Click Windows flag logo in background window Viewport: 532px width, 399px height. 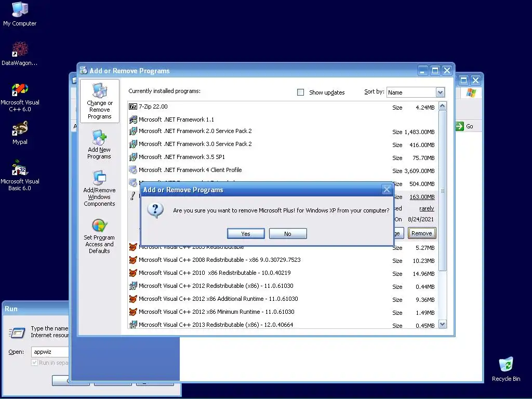471,92
